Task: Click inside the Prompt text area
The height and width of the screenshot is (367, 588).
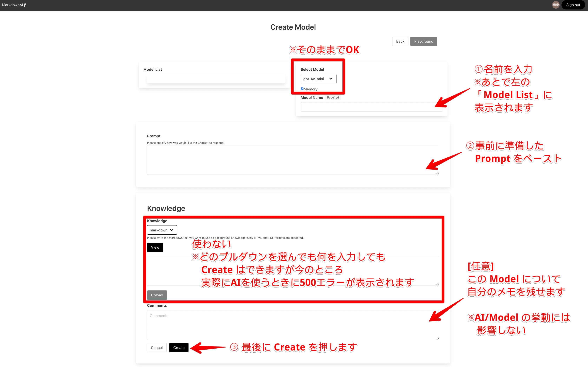Action: [293, 160]
